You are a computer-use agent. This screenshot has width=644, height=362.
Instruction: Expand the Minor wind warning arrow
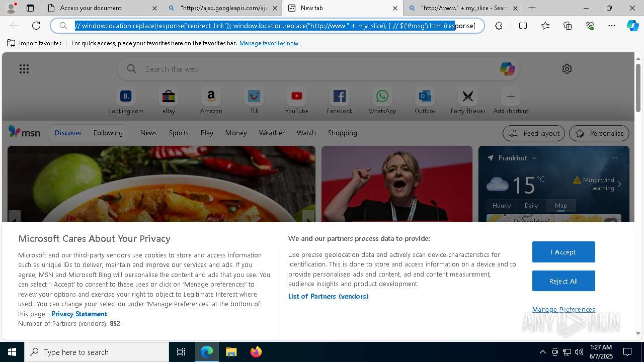pyautogui.click(x=619, y=184)
